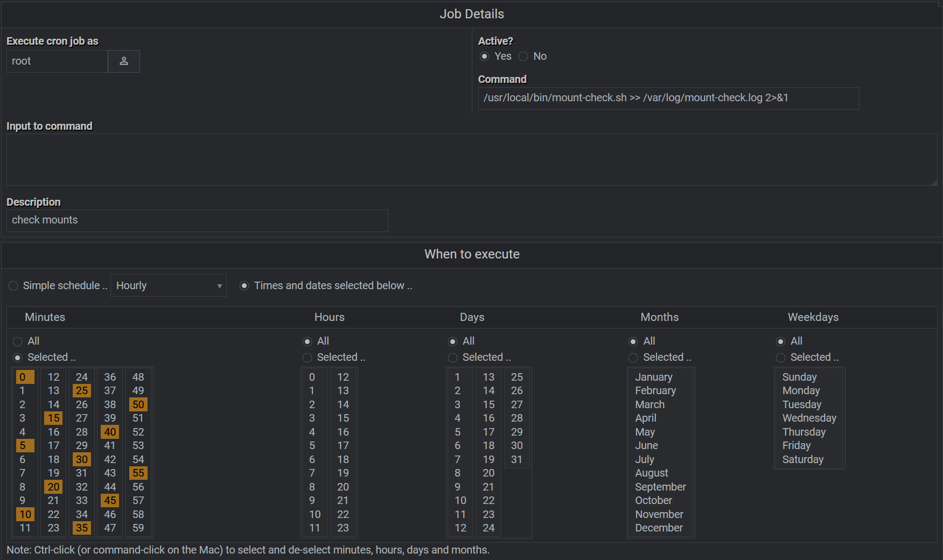Click the user chooser icon beside root
Screen dimensions: 943x560
124,61
